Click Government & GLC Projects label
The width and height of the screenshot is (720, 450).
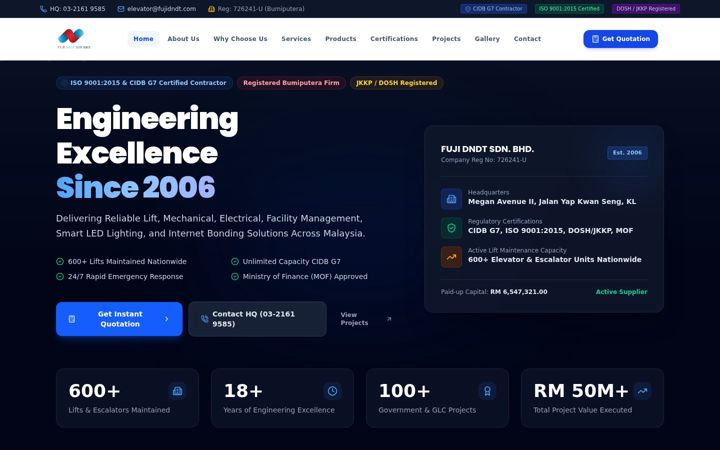(427, 410)
